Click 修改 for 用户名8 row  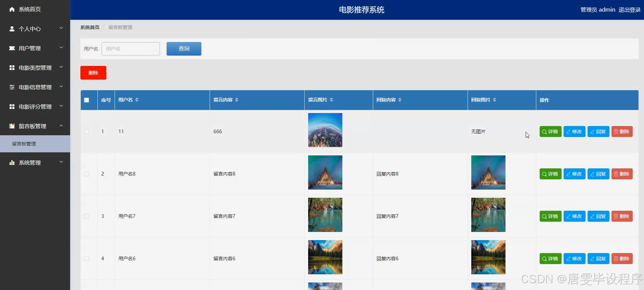tap(574, 174)
